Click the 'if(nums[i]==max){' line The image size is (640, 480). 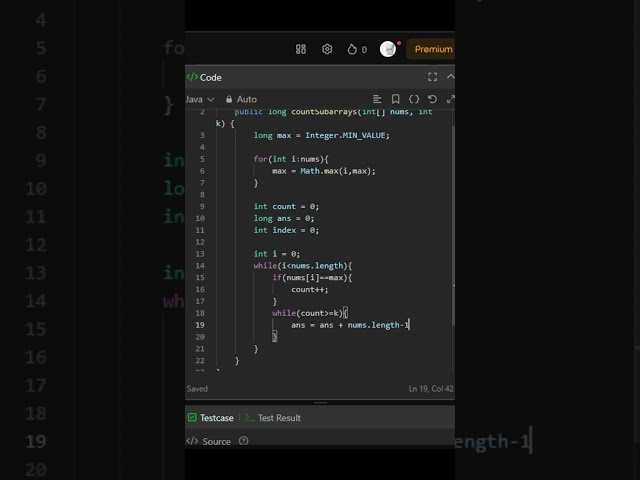312,278
